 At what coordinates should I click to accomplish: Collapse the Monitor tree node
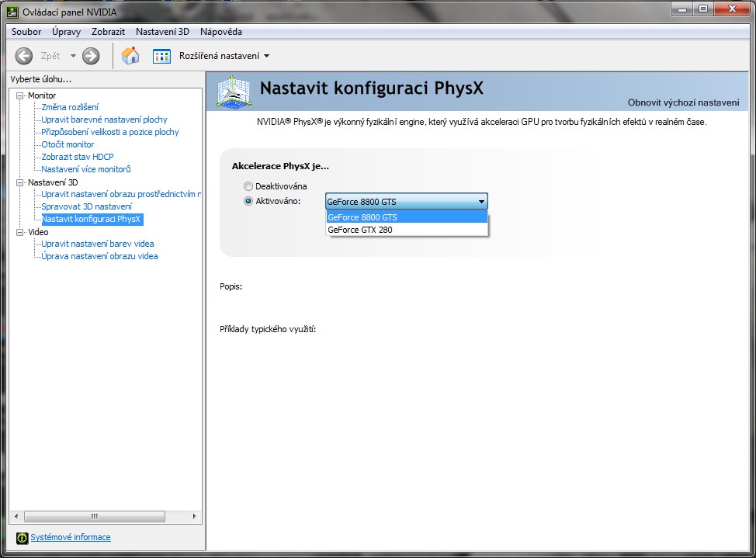point(21,95)
